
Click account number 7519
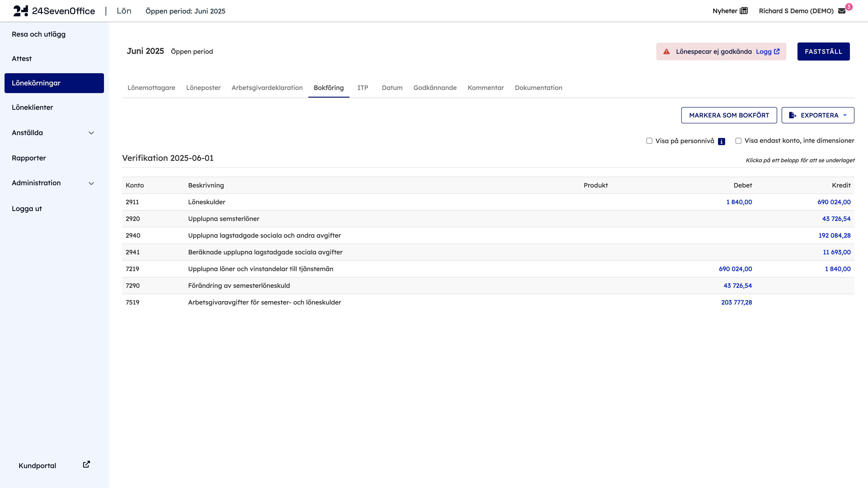(132, 302)
